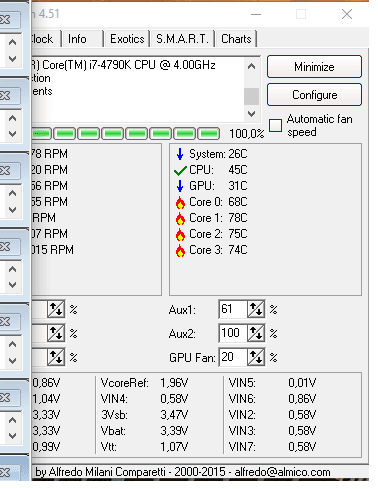Click the VIN7 0,58V value
378x489 pixels.
(x=302, y=447)
